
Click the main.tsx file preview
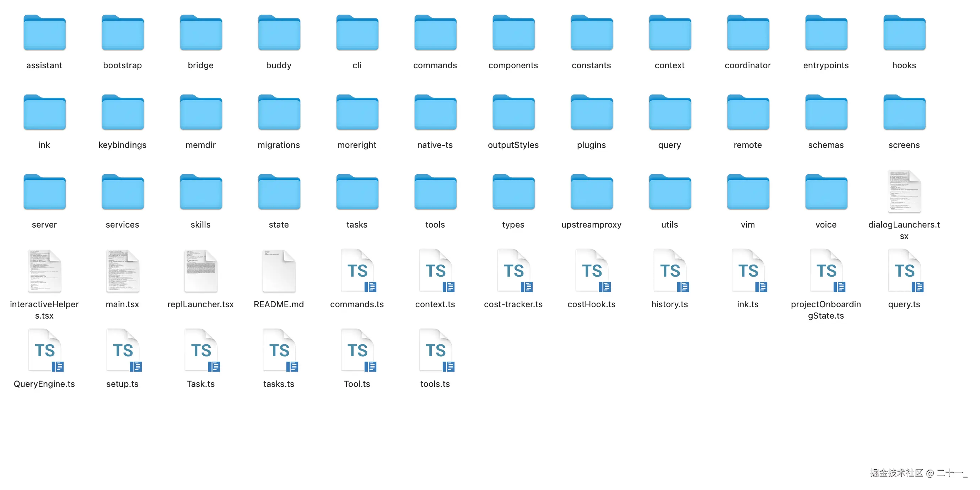click(123, 271)
